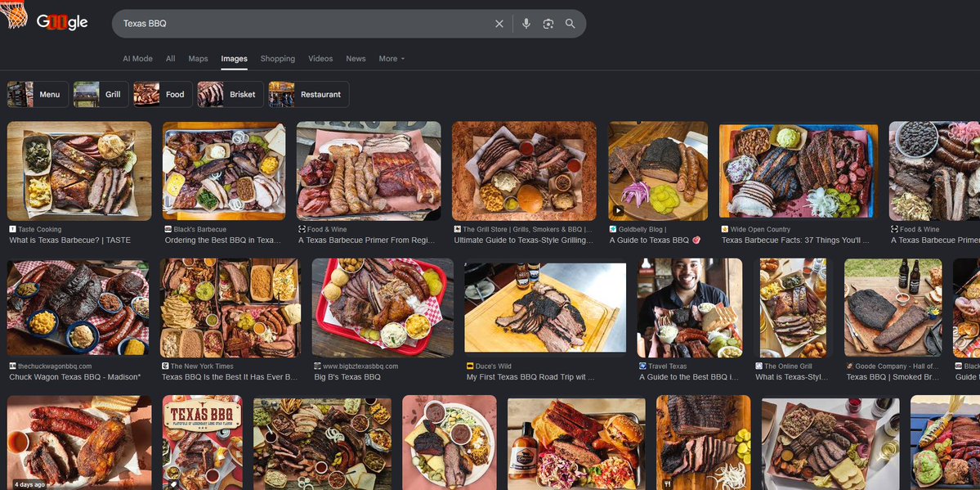Open 'Texas BBQ | Smoked Br...' Goode link
The image size is (980, 490).
[893, 377]
